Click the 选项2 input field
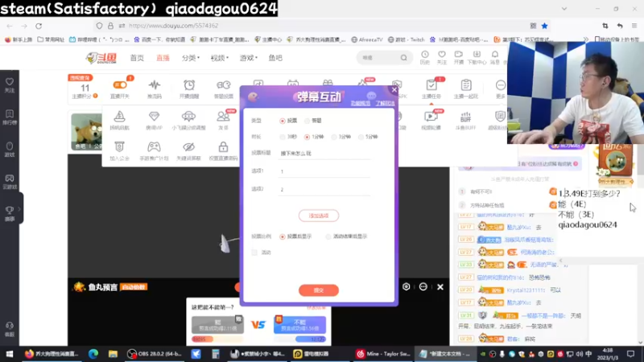The height and width of the screenshot is (362, 644). pos(324,190)
